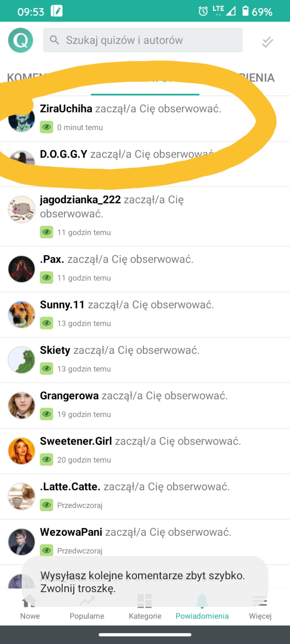Image resolution: width=290 pixels, height=644 pixels.
Task: Tap the eye icon under Skiety notification
Action: pos(47,368)
